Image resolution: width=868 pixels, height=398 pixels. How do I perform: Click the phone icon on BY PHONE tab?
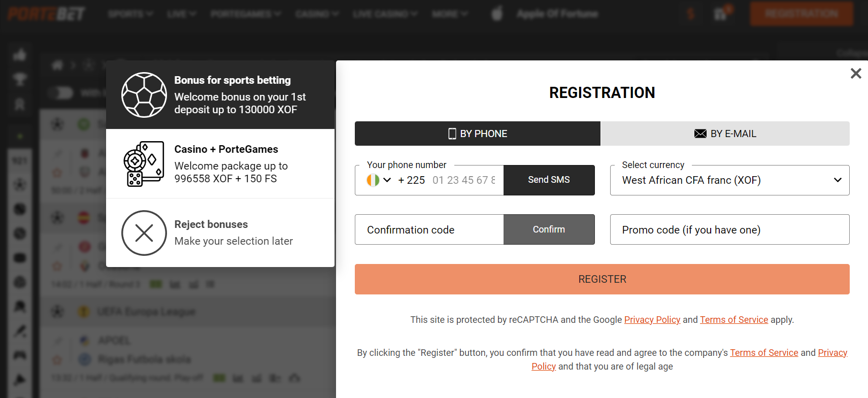pos(452,134)
